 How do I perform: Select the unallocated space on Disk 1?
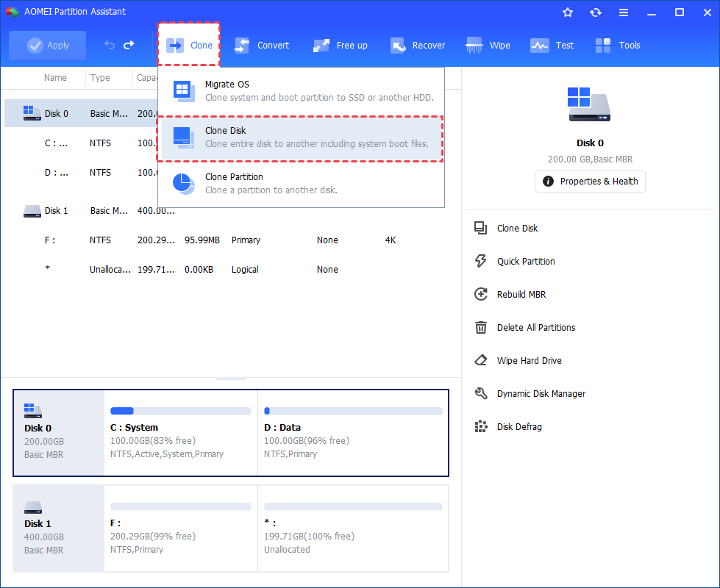353,529
